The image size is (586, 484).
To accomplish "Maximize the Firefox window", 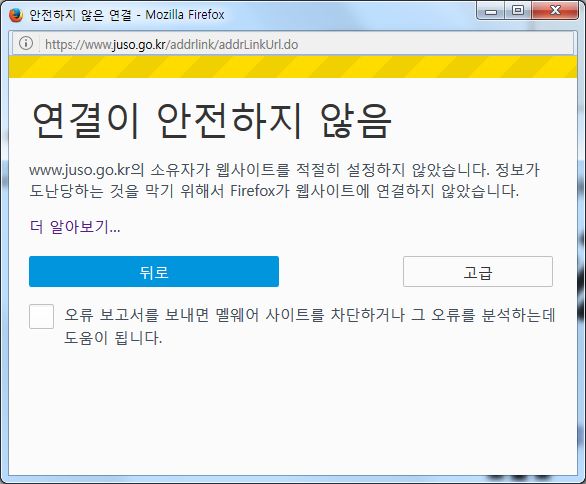I will 518,11.
